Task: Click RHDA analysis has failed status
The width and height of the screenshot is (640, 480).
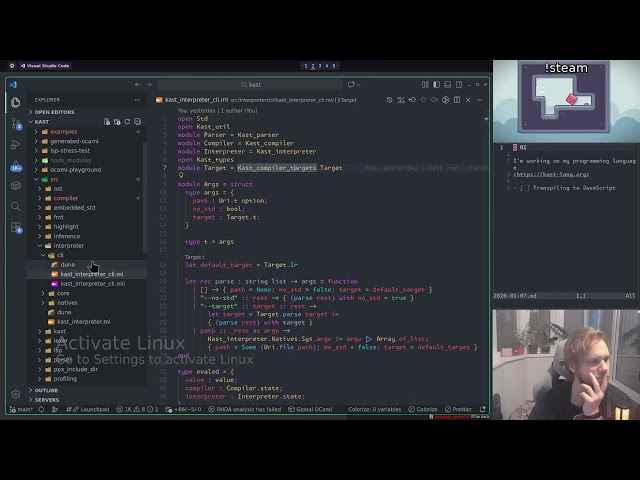Action: (244, 409)
